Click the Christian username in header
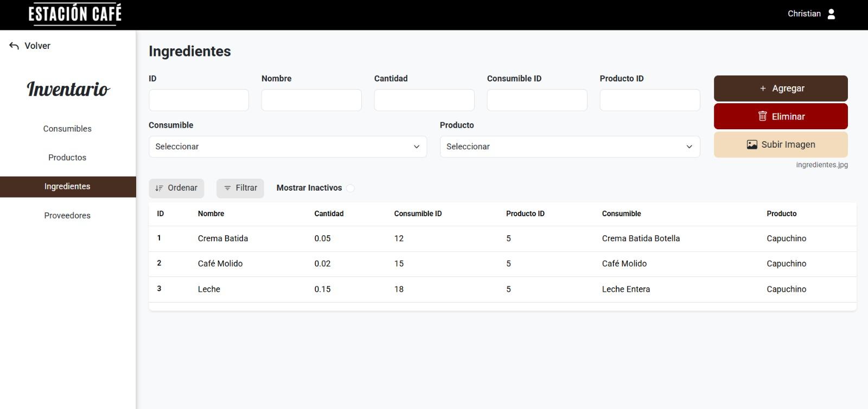Viewport: 868px width, 409px height. 804,14
